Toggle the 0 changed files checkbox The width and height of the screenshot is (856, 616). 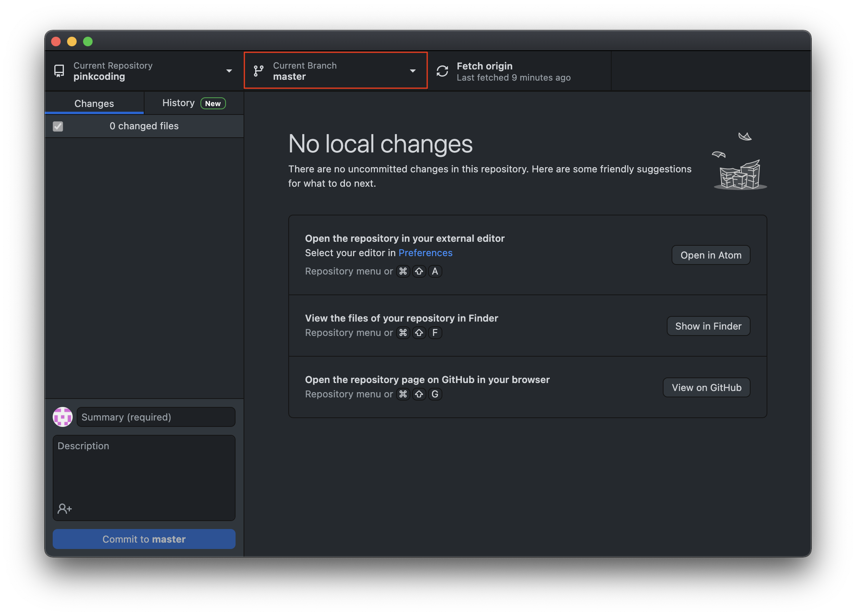pos(57,125)
